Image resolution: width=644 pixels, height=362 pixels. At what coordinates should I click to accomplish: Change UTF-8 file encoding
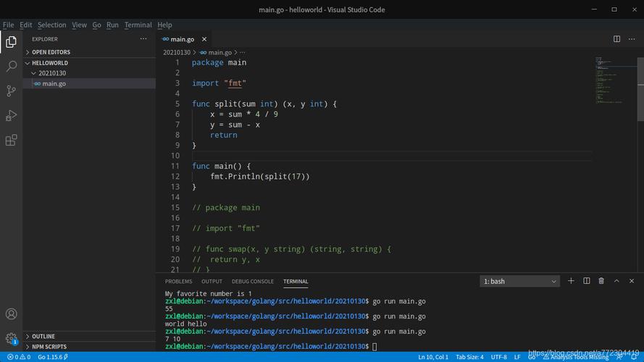tap(499, 357)
